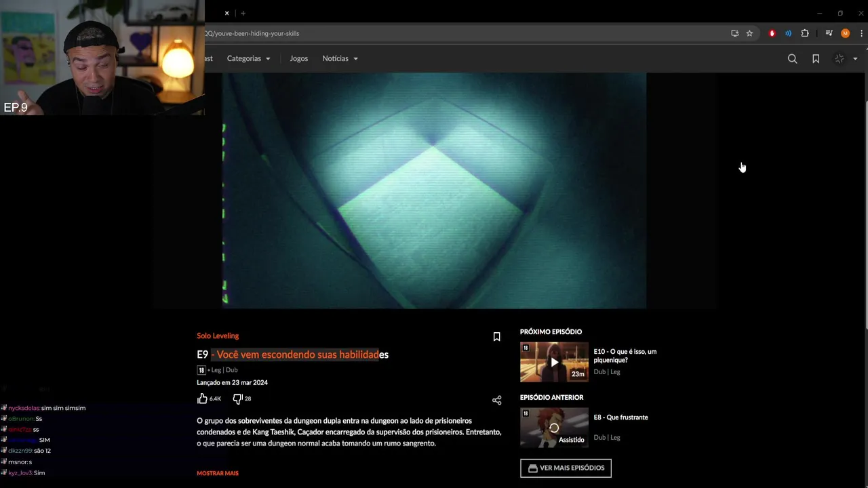
Task: Expand the Notícias dropdown menu
Action: point(340,58)
